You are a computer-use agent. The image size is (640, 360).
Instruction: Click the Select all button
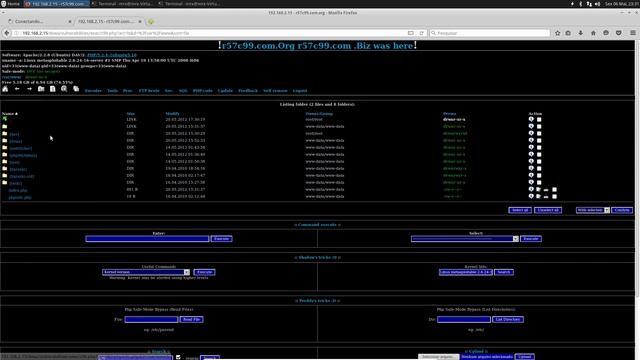click(x=520, y=210)
